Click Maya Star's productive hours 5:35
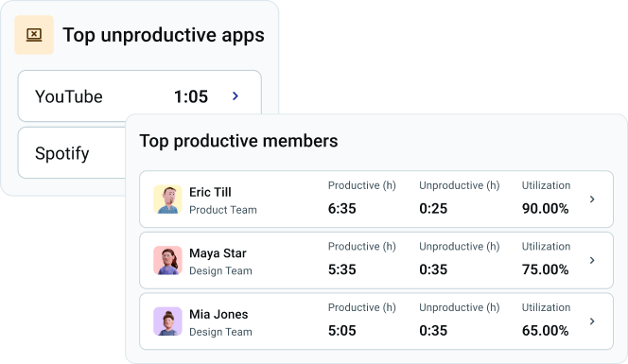The width and height of the screenshot is (628, 364). click(342, 269)
